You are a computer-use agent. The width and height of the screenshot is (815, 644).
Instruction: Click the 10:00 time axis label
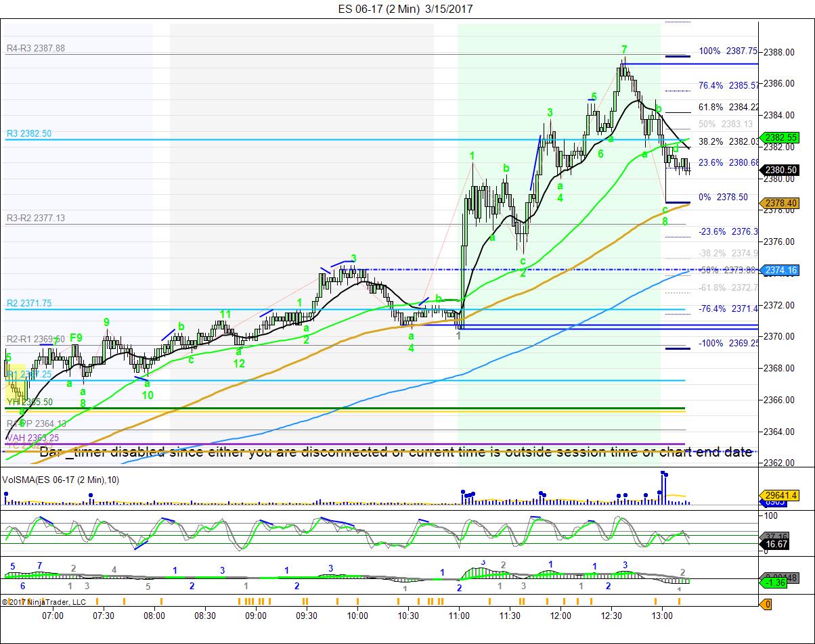357,616
